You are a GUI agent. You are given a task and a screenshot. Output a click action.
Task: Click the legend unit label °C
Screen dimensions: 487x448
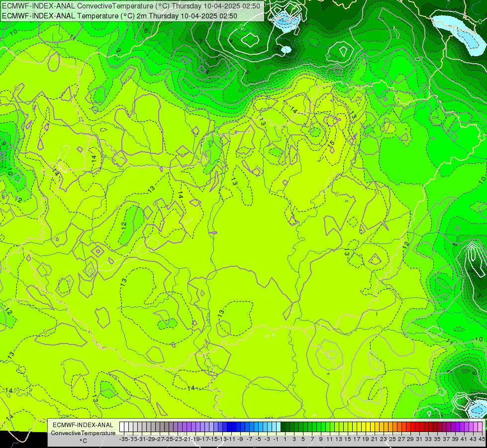83,441
